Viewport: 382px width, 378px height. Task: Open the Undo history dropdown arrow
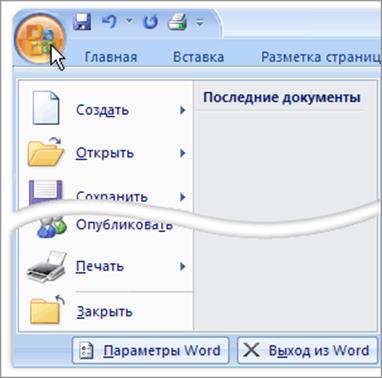(x=129, y=21)
